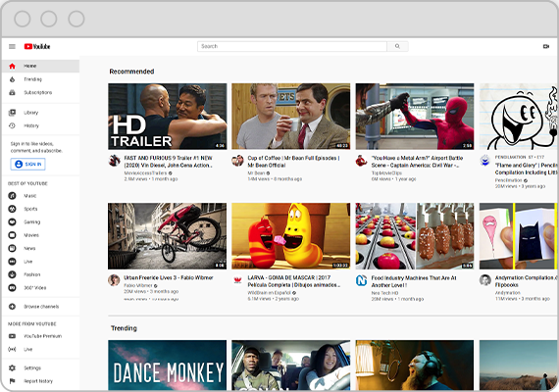This screenshot has width=559, height=392.
Task: Click the Live broadcast icon under More from YouTube
Action: point(12,349)
